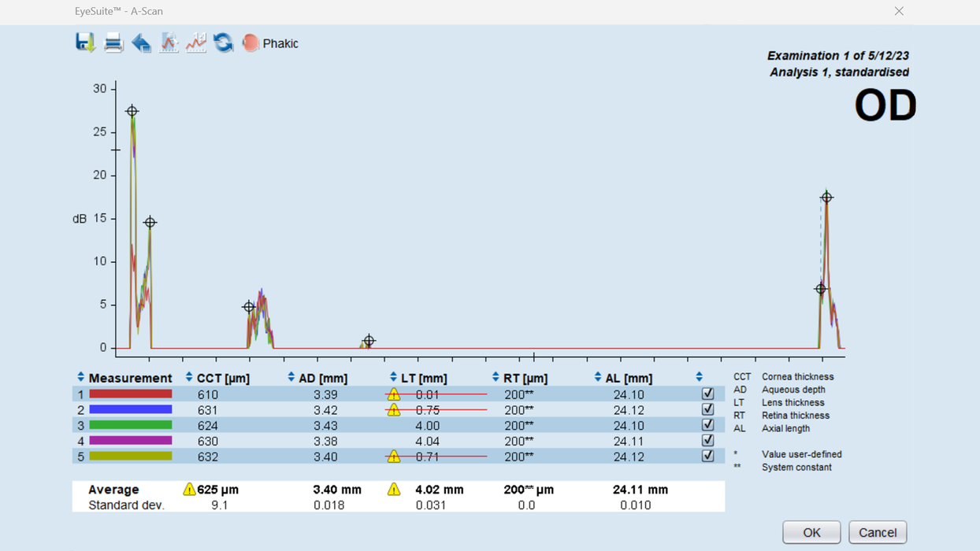
Task: Toggle the checkbox for measurement 3
Action: (707, 425)
